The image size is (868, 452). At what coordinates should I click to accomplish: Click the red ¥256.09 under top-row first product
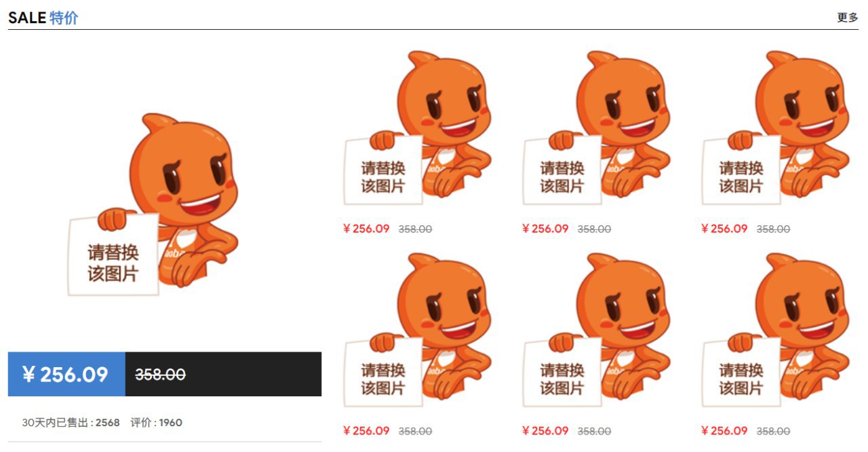click(366, 229)
